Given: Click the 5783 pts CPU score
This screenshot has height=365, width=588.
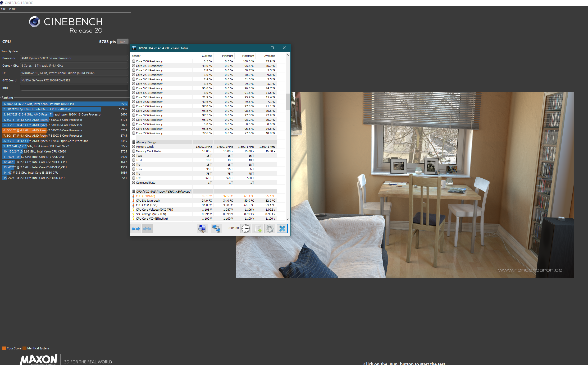Looking at the screenshot, I should [107, 42].
